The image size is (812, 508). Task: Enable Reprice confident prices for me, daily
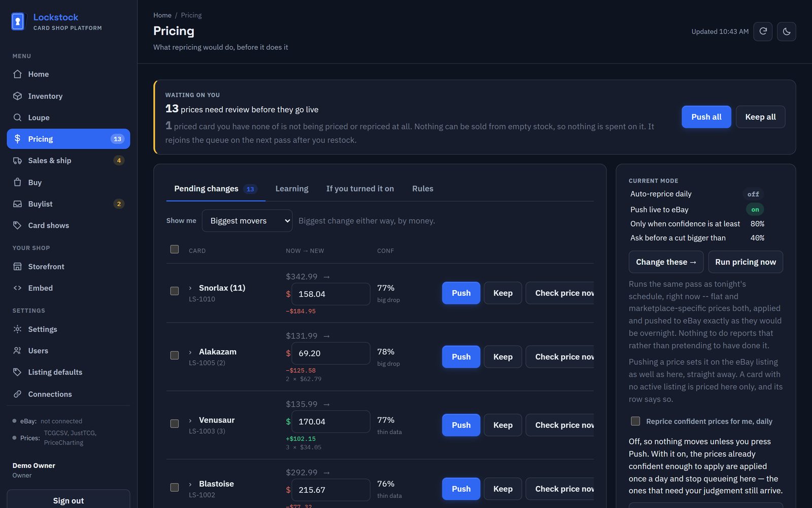(635, 421)
